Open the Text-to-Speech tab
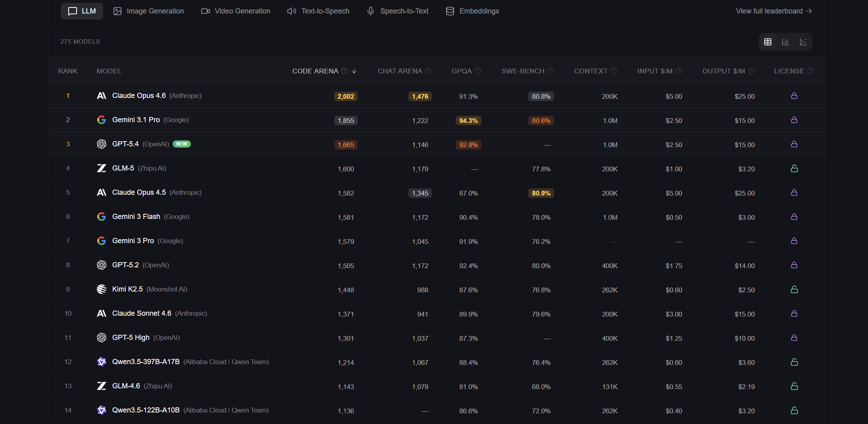868x424 pixels. point(318,11)
